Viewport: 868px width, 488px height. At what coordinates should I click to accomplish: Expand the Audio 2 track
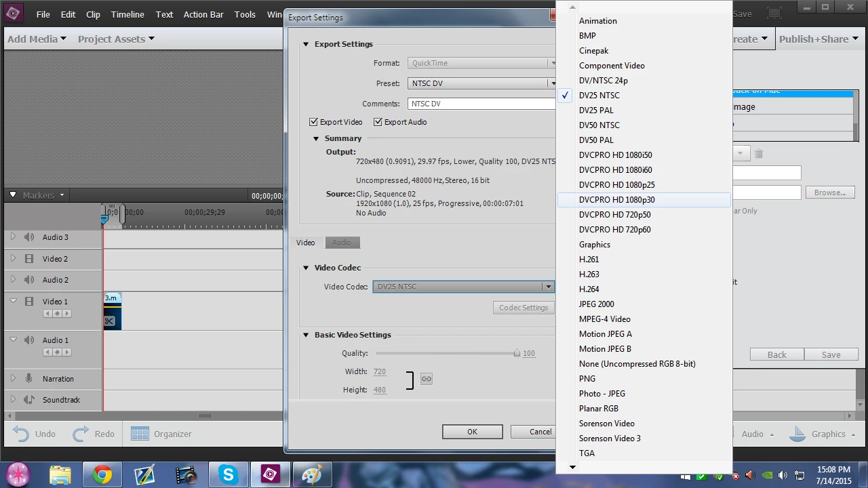click(12, 280)
